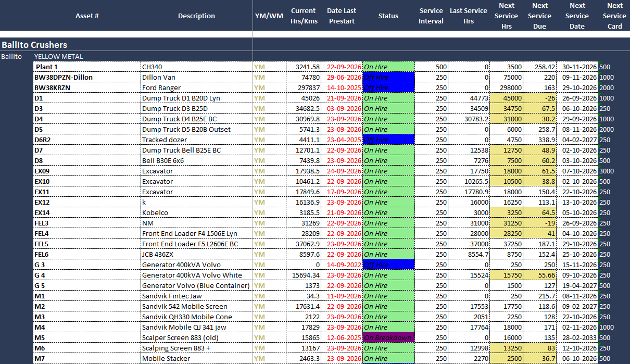Select the Description column header

point(196,16)
